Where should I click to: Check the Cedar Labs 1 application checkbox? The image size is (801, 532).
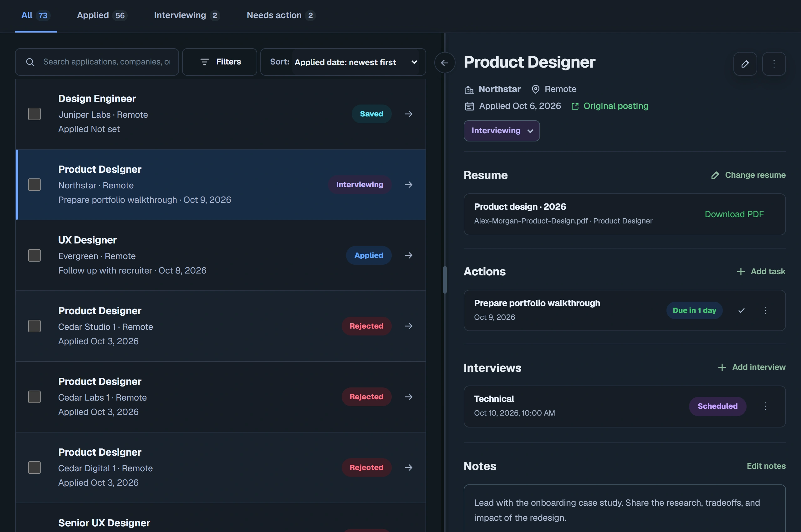click(34, 396)
